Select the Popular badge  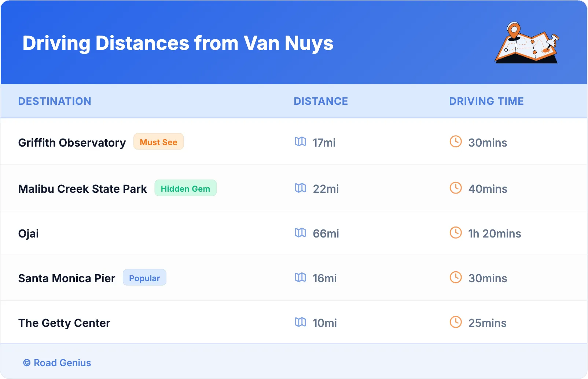tap(144, 278)
